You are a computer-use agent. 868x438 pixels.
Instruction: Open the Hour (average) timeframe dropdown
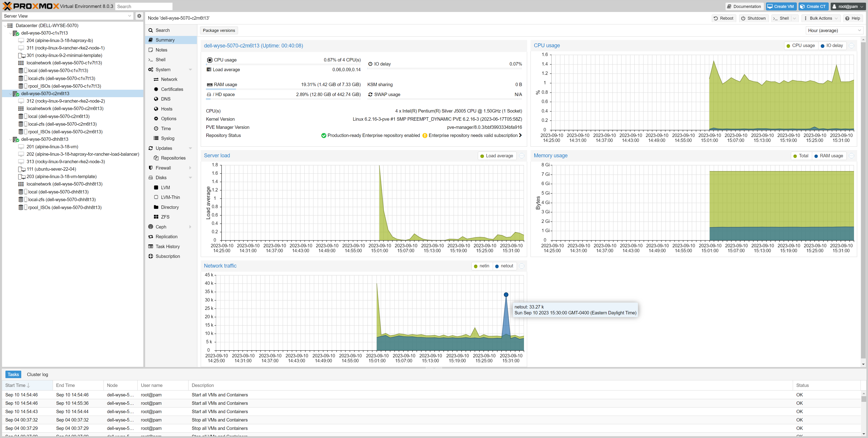click(x=834, y=30)
